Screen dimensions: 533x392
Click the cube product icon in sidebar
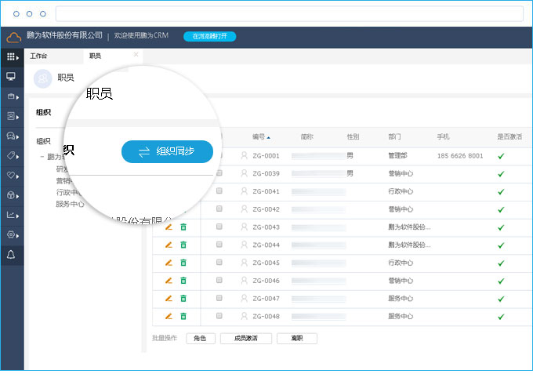coord(11,194)
